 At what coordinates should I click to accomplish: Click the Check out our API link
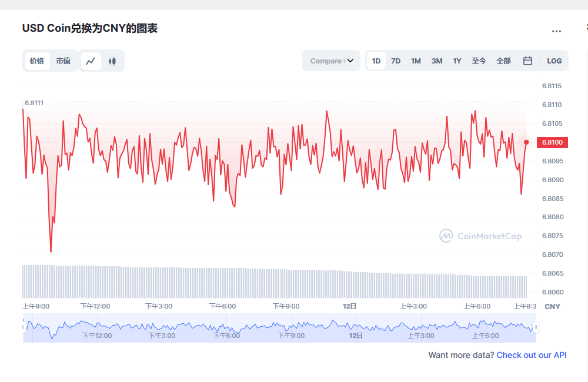point(532,355)
